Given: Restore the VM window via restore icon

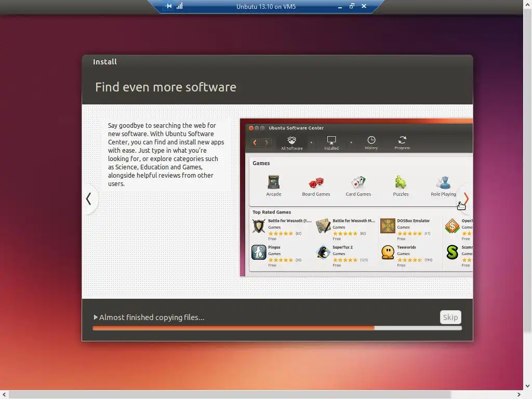Looking at the screenshot, I should pyautogui.click(x=352, y=6).
